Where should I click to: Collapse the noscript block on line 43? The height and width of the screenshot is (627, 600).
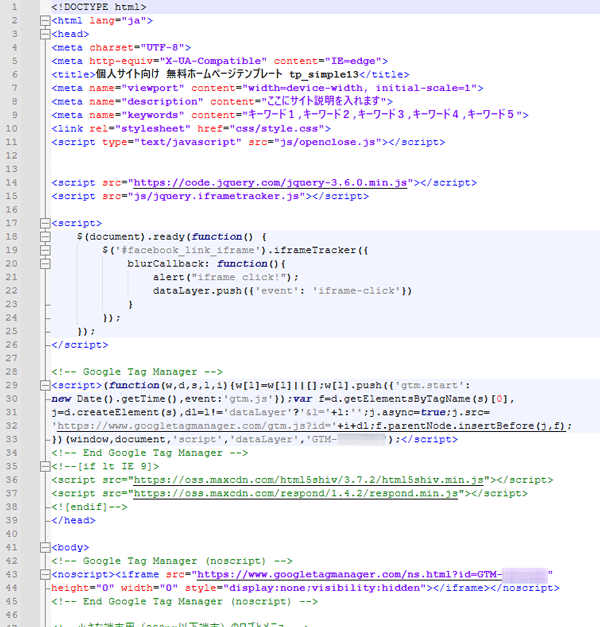(44, 575)
